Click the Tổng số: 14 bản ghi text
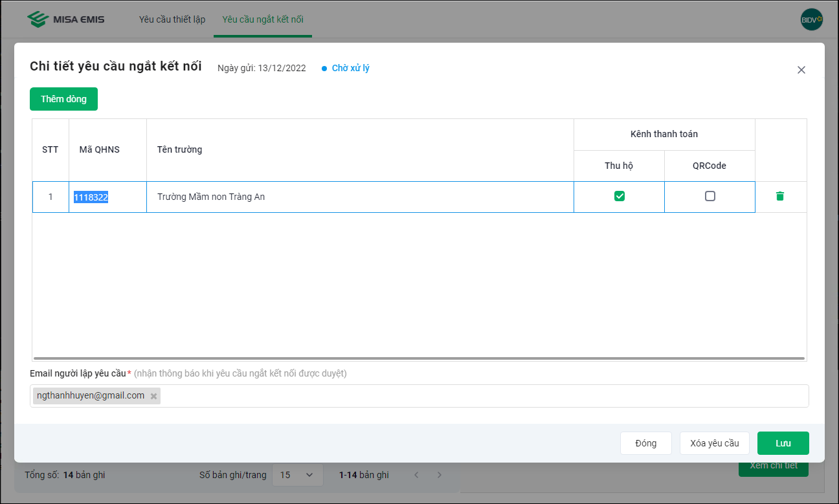 65,475
